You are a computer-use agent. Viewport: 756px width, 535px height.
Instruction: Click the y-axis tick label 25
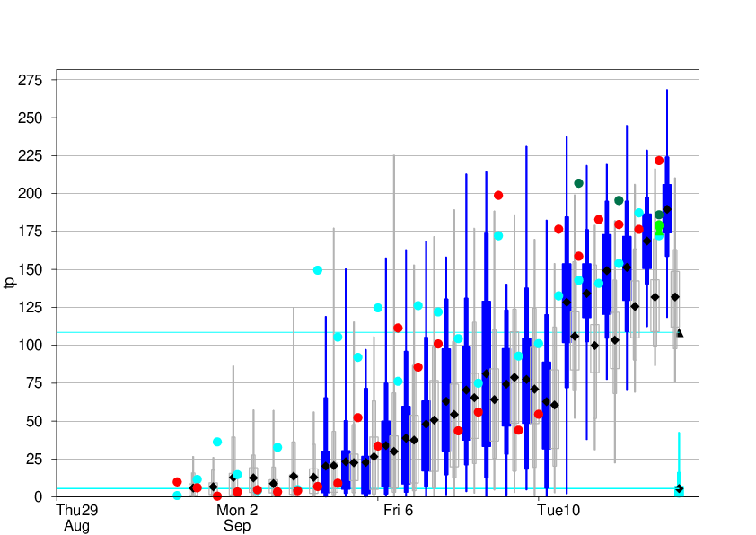point(34,460)
